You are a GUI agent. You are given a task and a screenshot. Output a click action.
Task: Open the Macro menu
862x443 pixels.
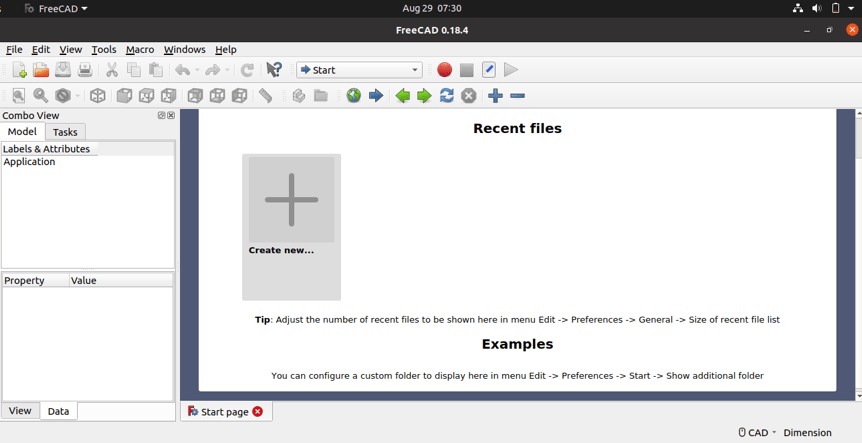(140, 49)
